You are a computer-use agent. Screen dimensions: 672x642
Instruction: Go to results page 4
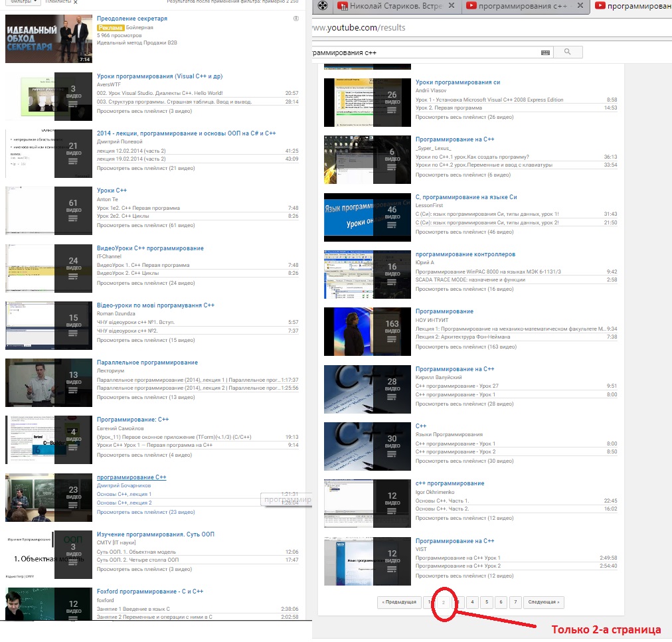pyautogui.click(x=472, y=602)
